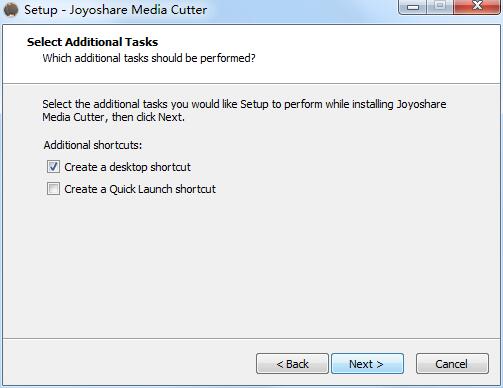Image resolution: width=503 pixels, height=388 pixels.
Task: Close the Setup wizard window
Action: [477, 6]
